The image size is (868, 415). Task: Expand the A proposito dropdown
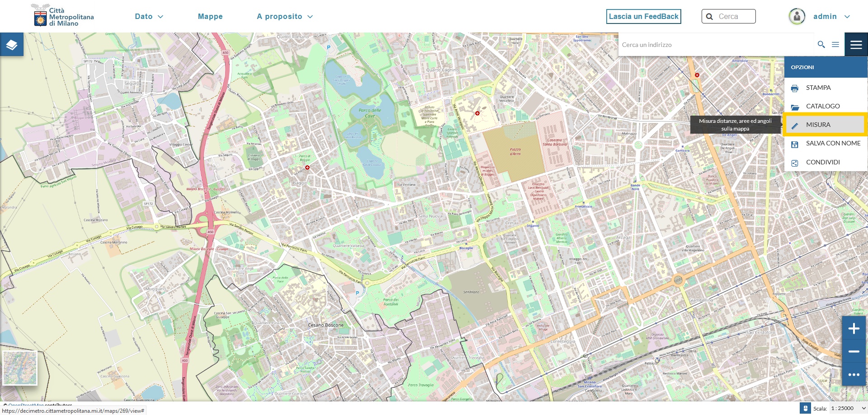pos(284,17)
